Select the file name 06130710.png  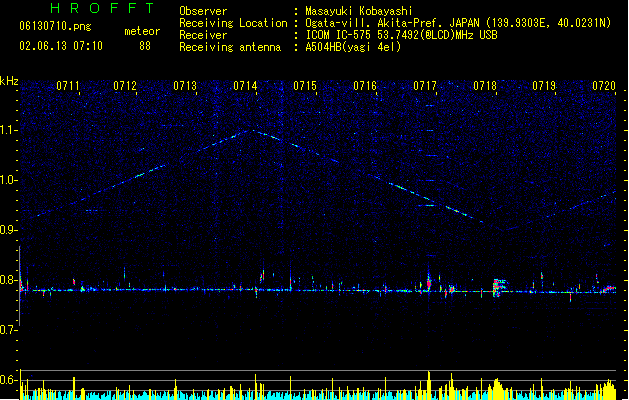(x=55, y=26)
